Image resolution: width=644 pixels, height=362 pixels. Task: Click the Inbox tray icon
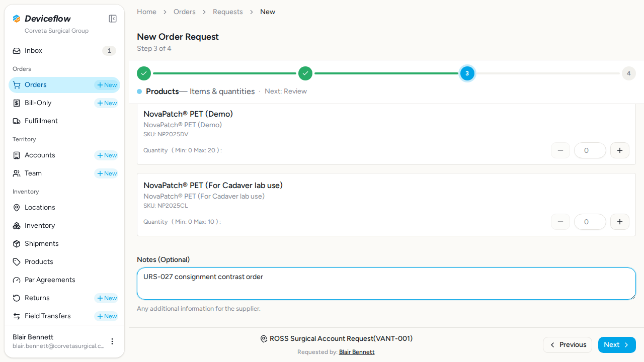coord(17,51)
